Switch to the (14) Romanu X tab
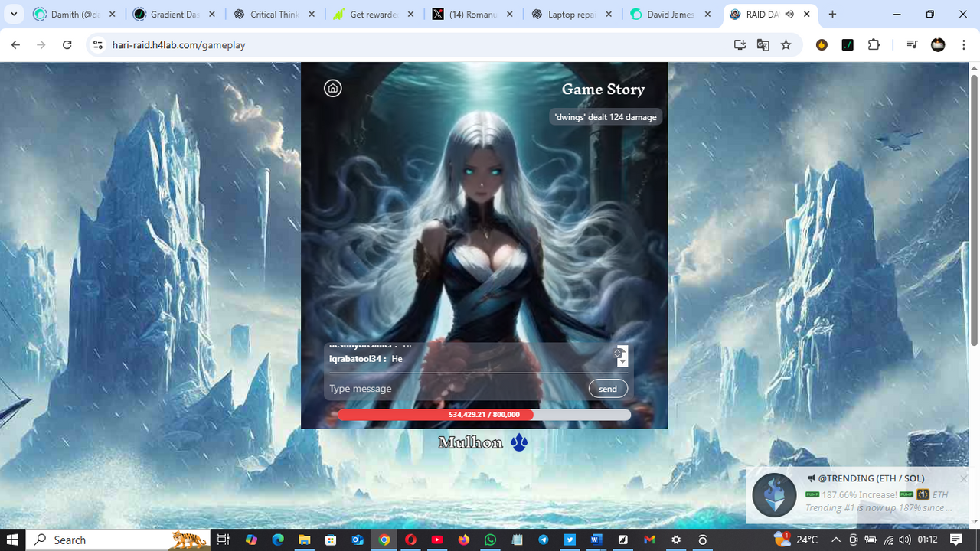This screenshot has height=551, width=980. pos(473,14)
